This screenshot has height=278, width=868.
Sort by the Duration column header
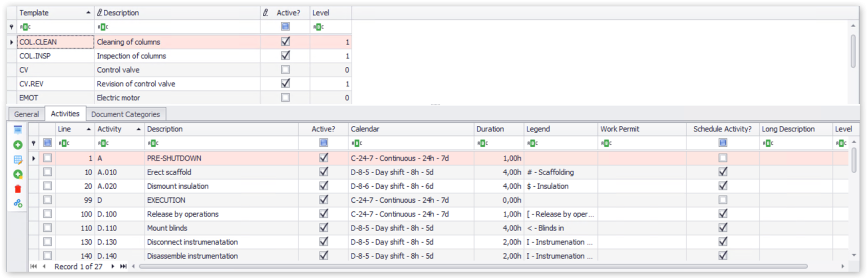(x=490, y=129)
